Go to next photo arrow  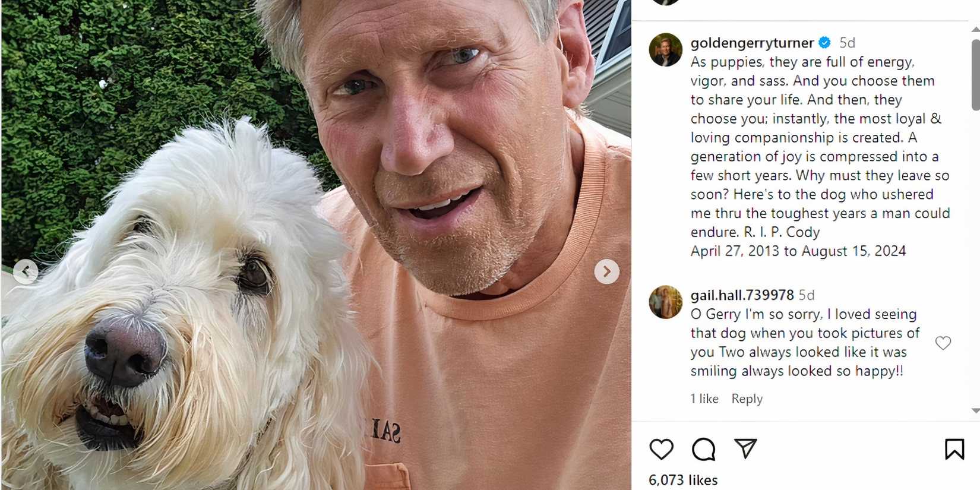606,271
